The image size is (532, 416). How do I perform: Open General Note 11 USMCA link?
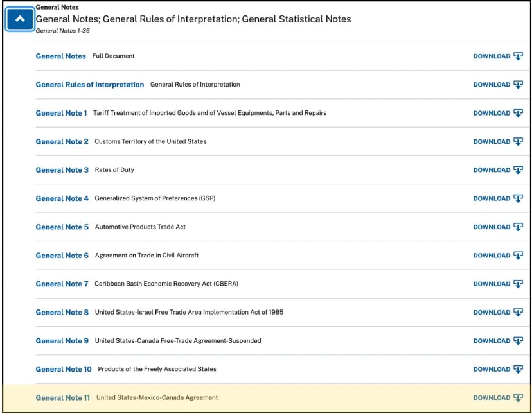tap(62, 398)
